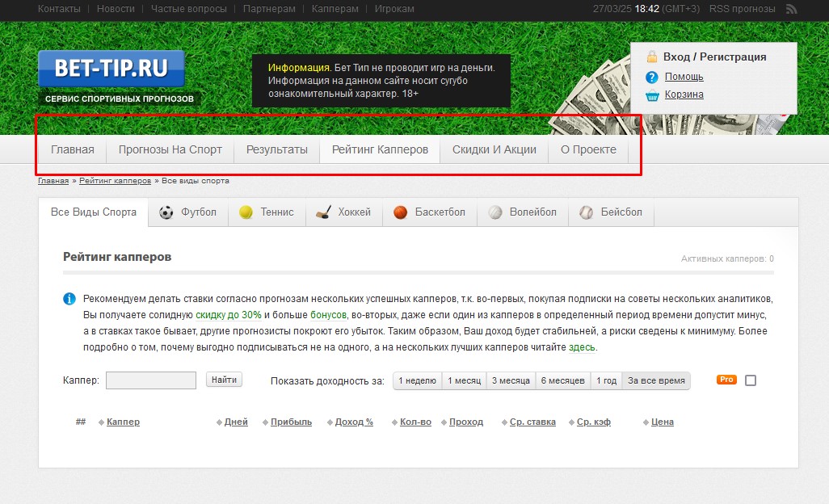Enable the Pro cappers checkbox

(751, 380)
